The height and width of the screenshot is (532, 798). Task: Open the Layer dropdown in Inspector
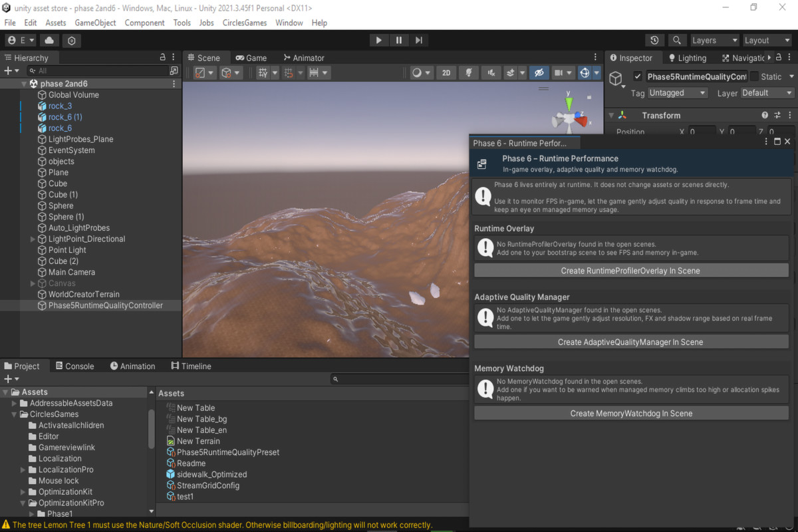point(767,93)
